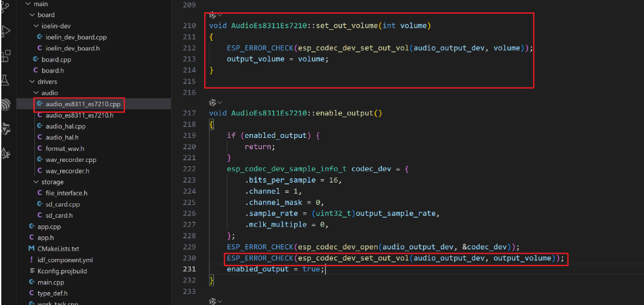Open the Source Control view in activity bar
This screenshot has width=644, height=305.
tap(5, 6)
